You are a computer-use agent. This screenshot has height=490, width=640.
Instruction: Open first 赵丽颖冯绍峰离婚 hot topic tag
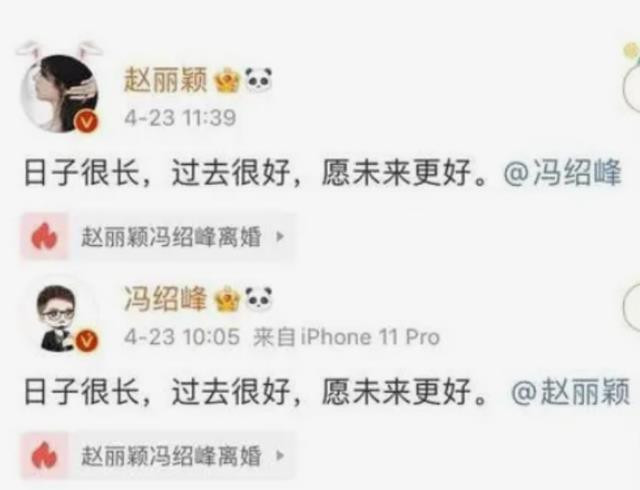(x=157, y=236)
